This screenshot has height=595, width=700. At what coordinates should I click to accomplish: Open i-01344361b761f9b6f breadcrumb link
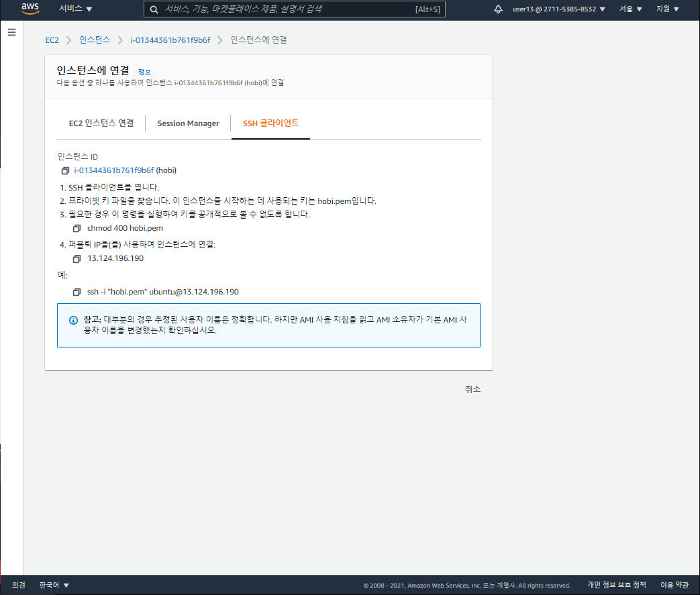(170, 40)
